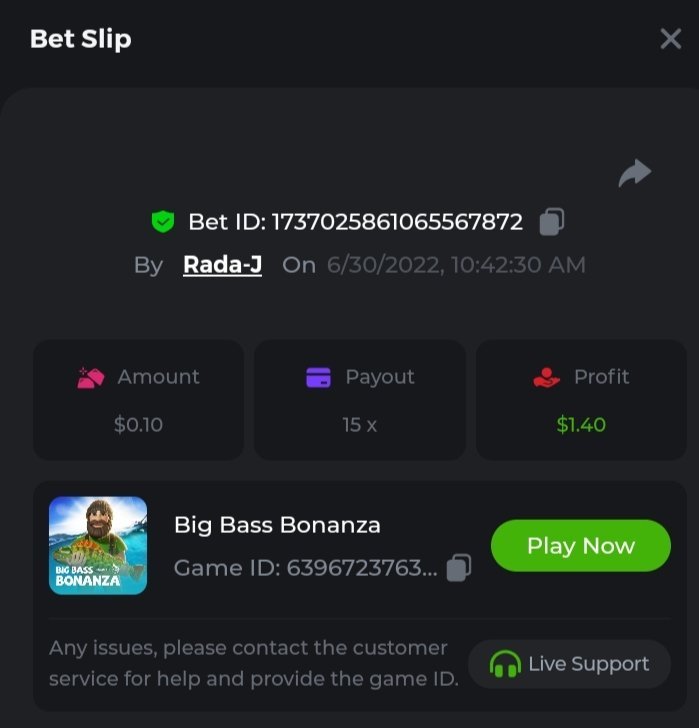Close the Bet Slip dialog
Image resolution: width=699 pixels, height=728 pixels.
670,39
